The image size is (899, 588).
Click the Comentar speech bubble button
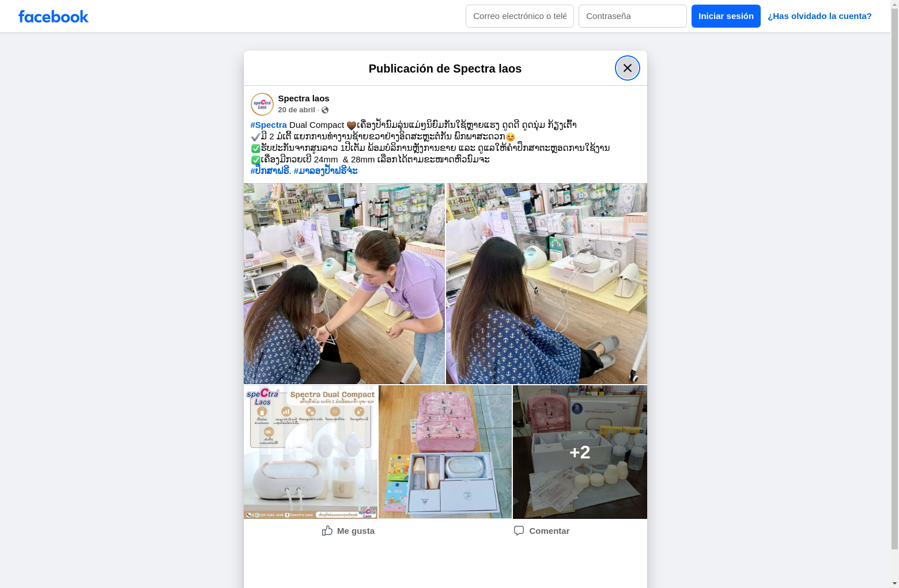(542, 531)
